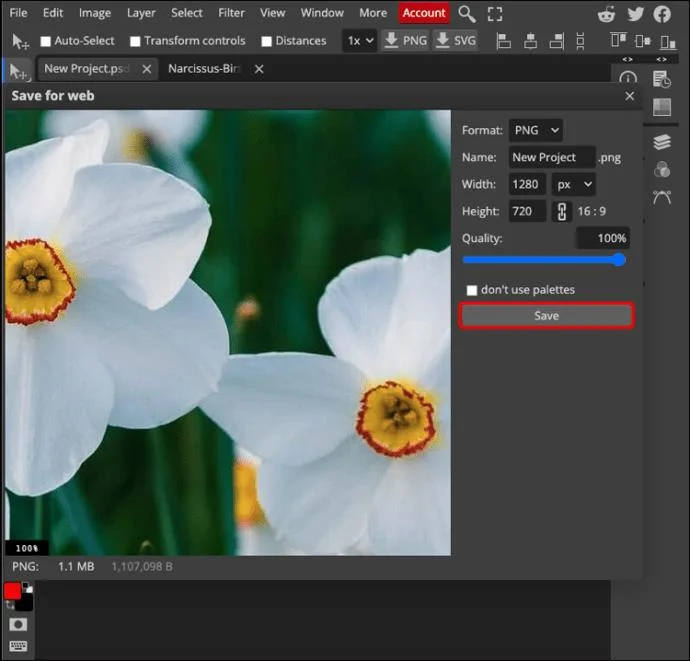Click the align left edges icon
Screen dimensions: 690x661
point(503,41)
